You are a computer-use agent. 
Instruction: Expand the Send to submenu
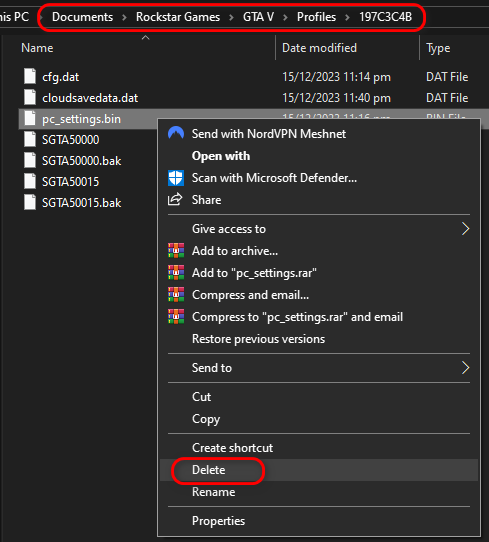tap(319, 368)
